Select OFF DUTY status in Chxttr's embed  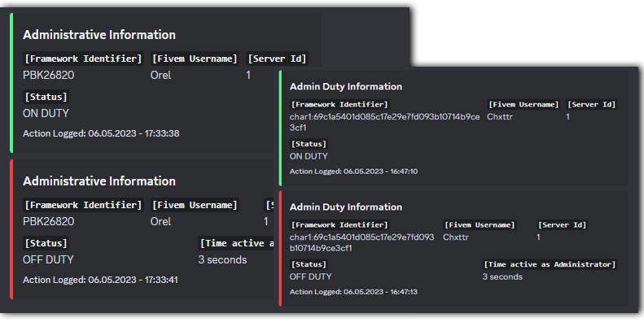310,277
